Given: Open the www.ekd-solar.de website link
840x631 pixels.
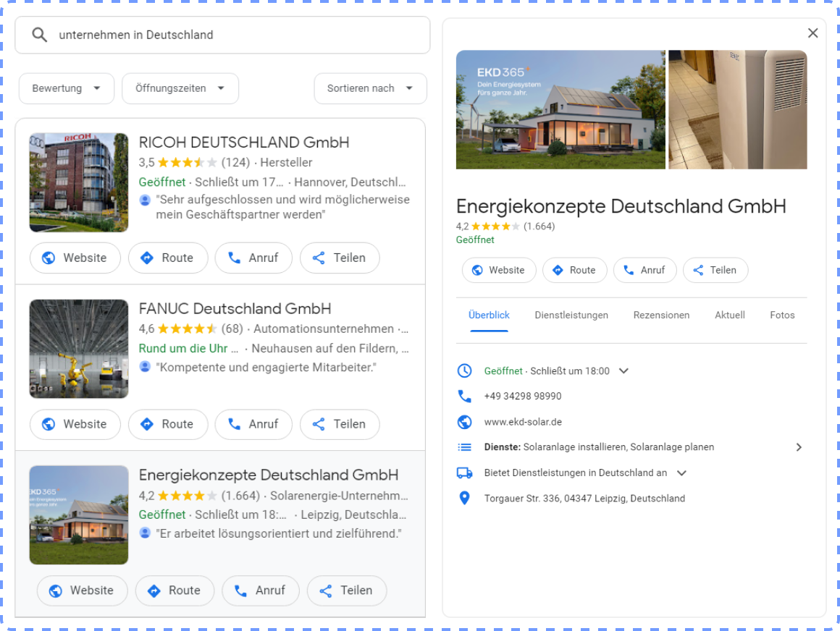Looking at the screenshot, I should pos(523,422).
